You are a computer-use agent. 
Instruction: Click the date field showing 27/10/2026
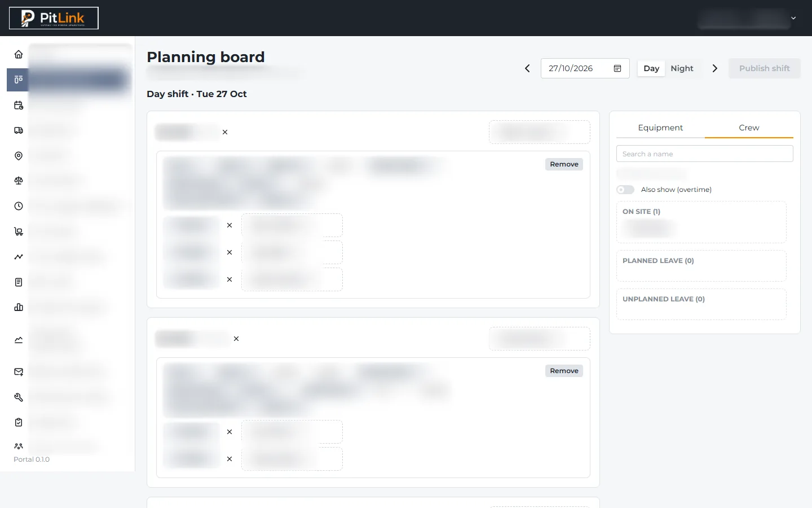coord(585,68)
